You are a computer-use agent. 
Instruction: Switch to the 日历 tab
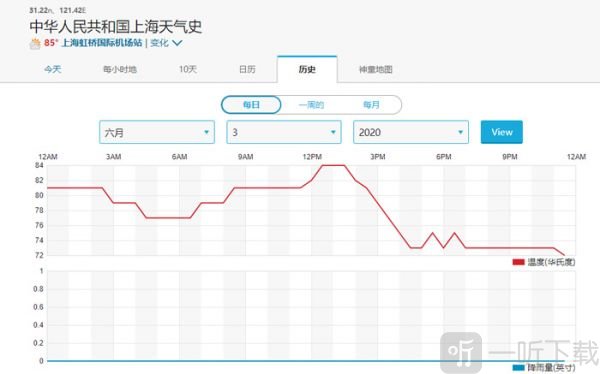pyautogui.click(x=247, y=69)
